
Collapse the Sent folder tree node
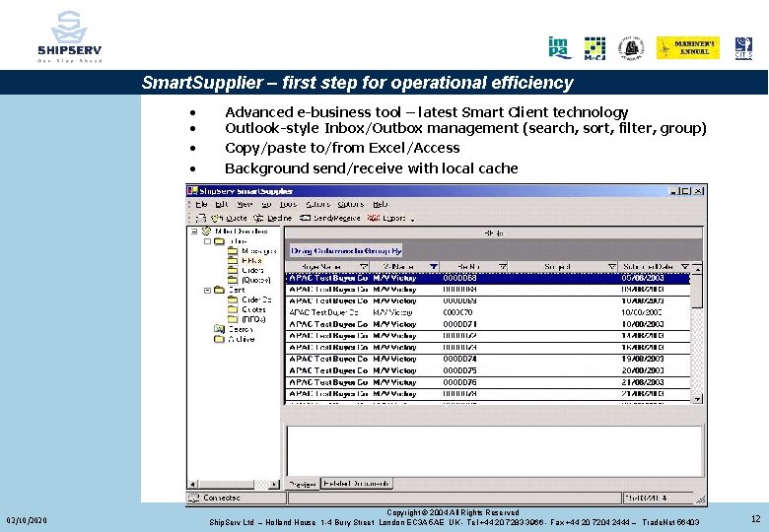(207, 290)
